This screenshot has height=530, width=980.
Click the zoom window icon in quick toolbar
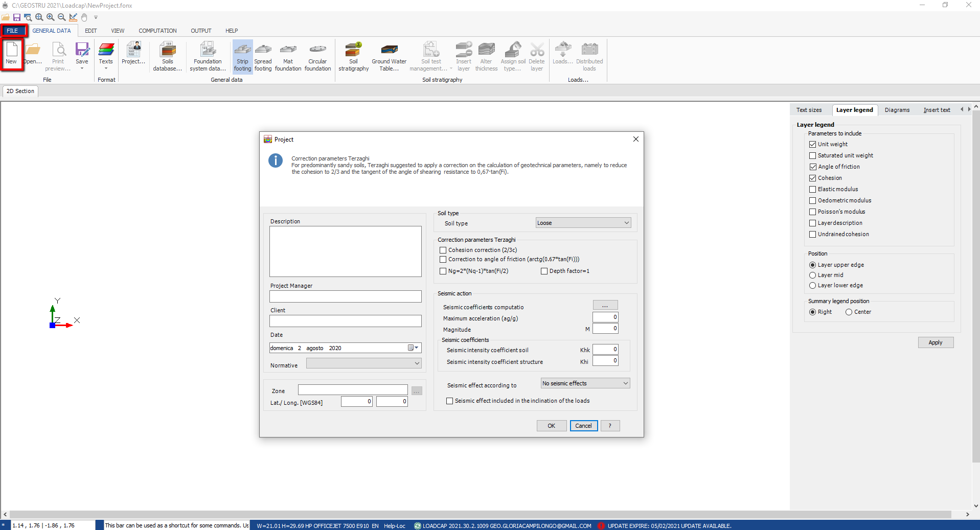click(x=28, y=17)
